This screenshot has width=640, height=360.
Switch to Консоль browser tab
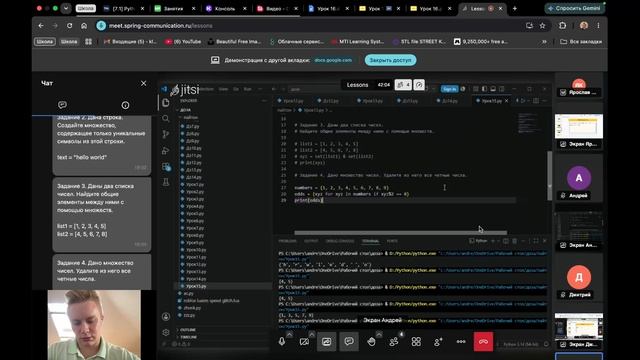(x=224, y=8)
